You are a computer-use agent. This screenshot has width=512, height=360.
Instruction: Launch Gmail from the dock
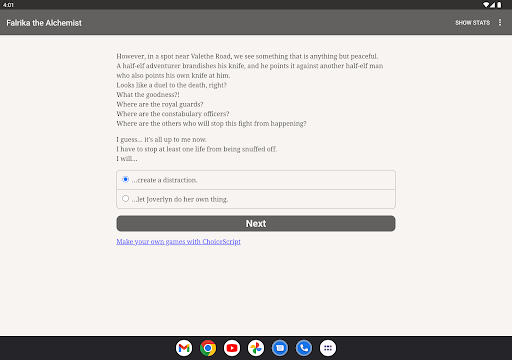(x=184, y=348)
